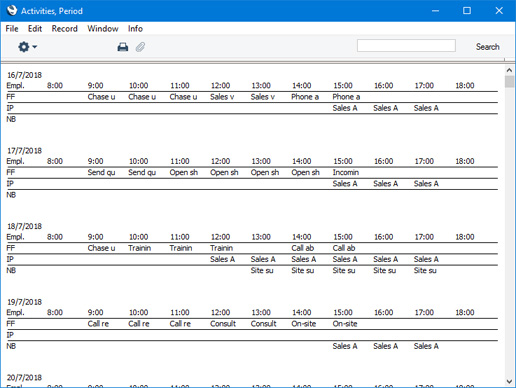
Task: Click the 18:00 header for 18/7/2018
Action: point(465,237)
